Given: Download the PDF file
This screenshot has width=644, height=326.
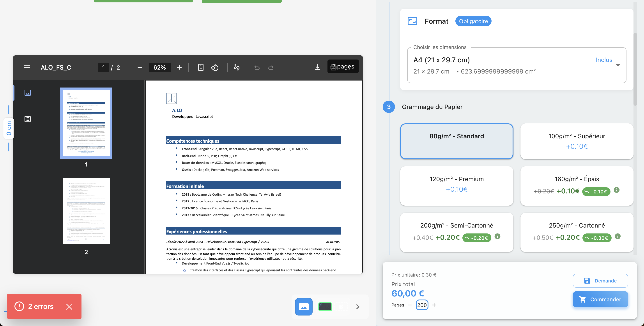Looking at the screenshot, I should [x=317, y=67].
